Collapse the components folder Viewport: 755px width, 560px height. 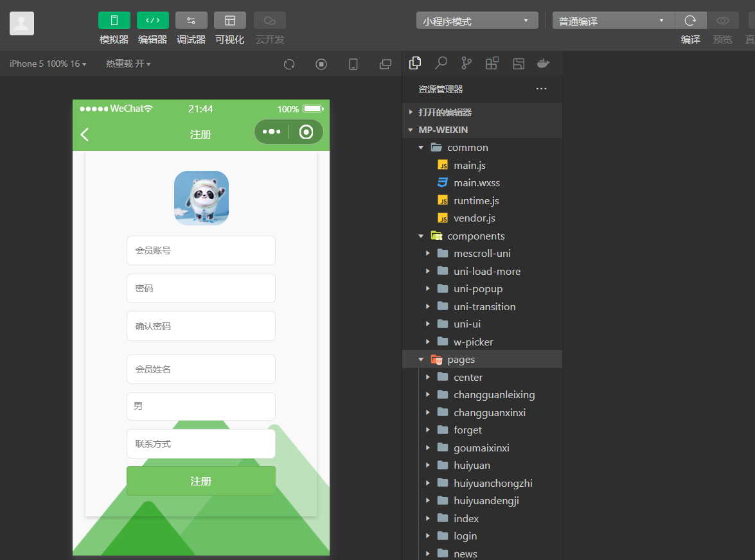click(x=482, y=236)
